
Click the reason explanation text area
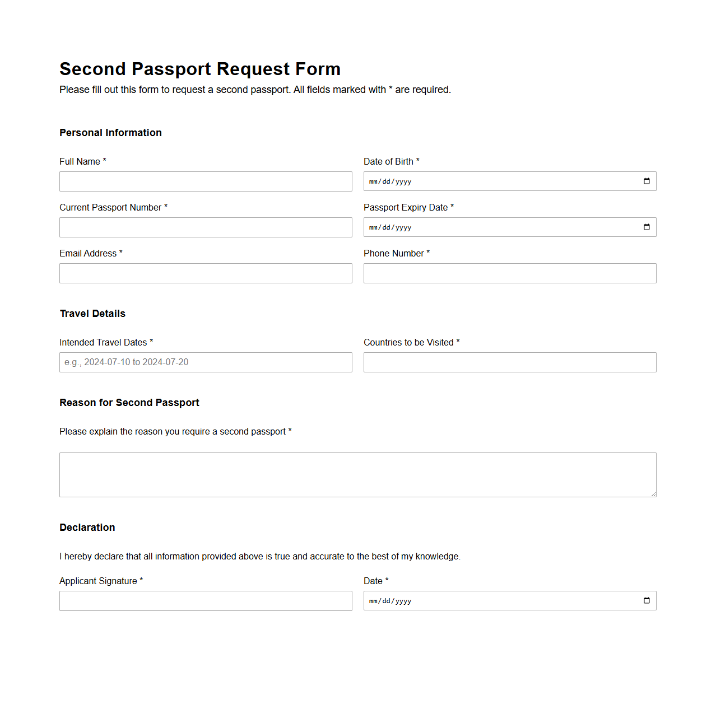pyautogui.click(x=357, y=474)
